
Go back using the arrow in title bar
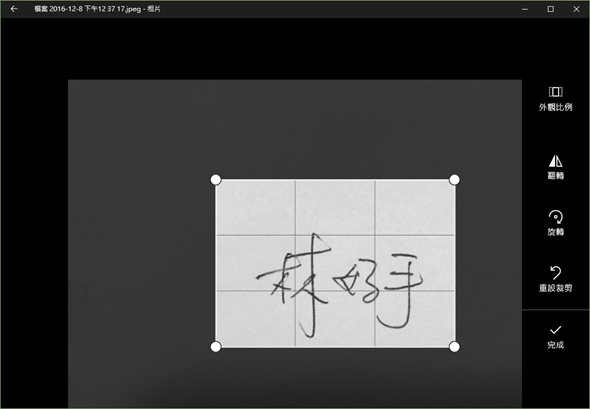point(14,9)
